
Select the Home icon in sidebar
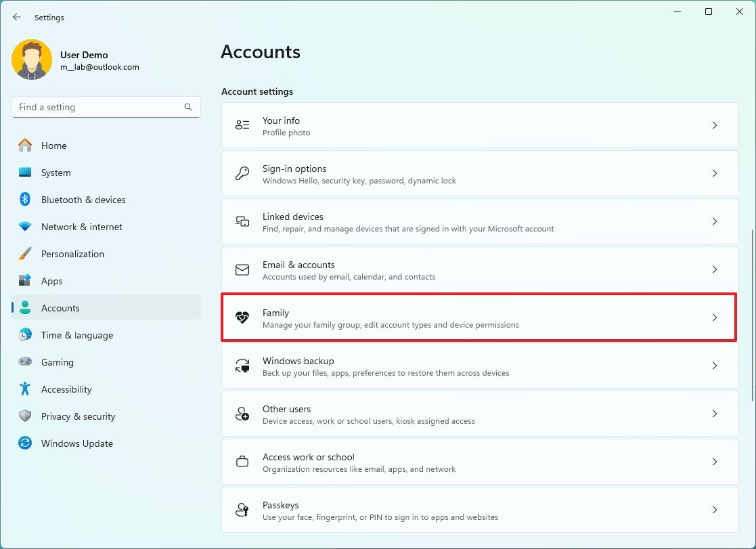24,145
